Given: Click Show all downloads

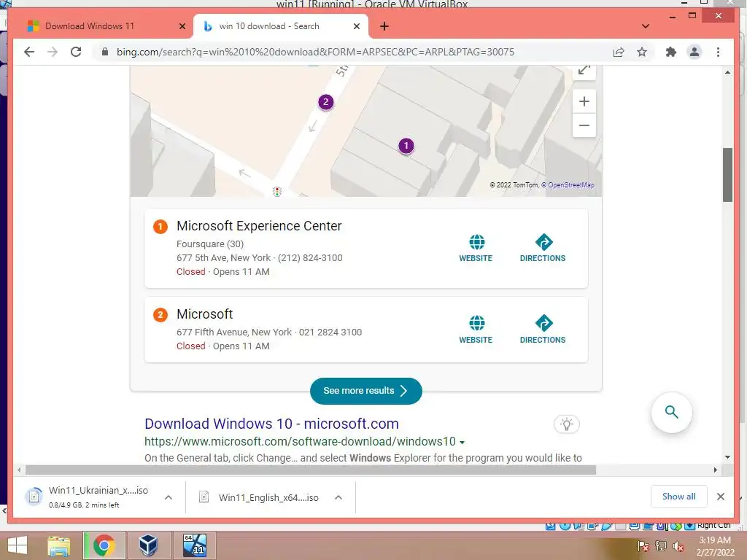Looking at the screenshot, I should (x=679, y=497).
